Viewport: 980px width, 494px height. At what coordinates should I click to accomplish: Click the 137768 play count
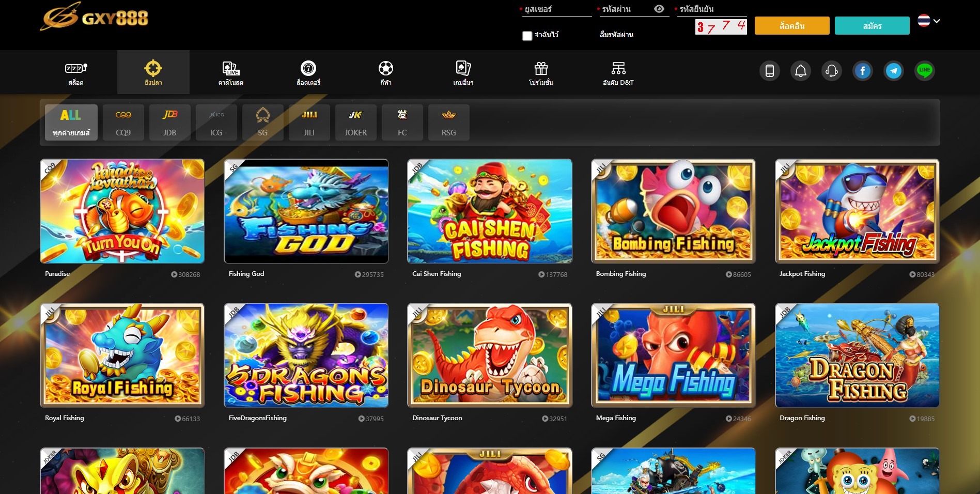tap(553, 275)
